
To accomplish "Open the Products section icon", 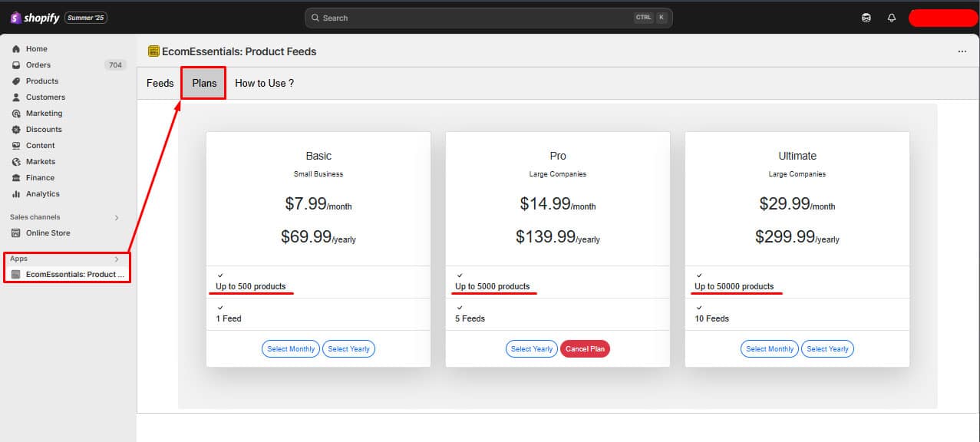I will [x=16, y=81].
